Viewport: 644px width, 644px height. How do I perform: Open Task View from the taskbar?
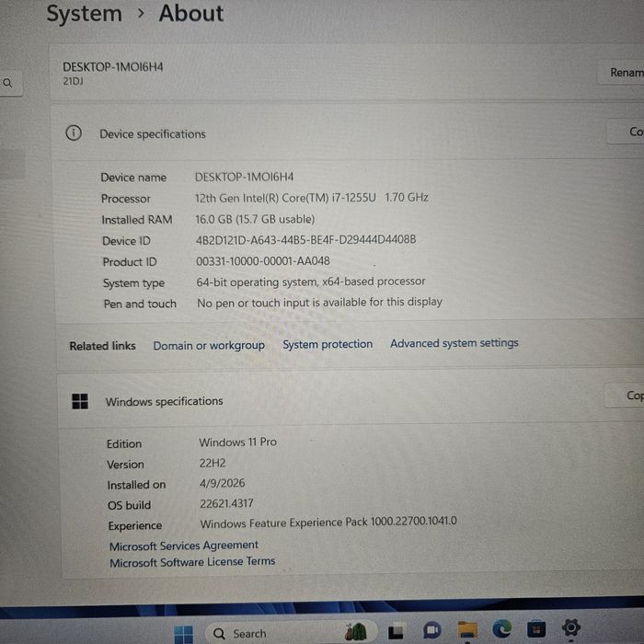pos(396,632)
